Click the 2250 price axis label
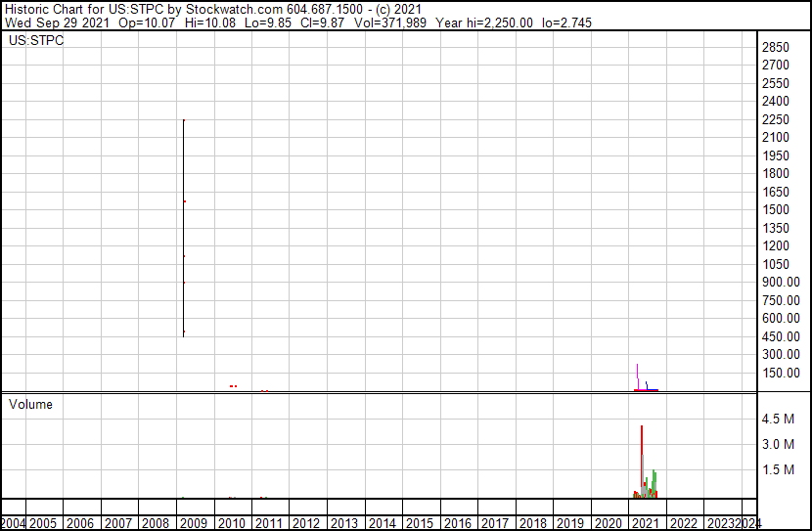The image size is (812, 531). tap(775, 119)
